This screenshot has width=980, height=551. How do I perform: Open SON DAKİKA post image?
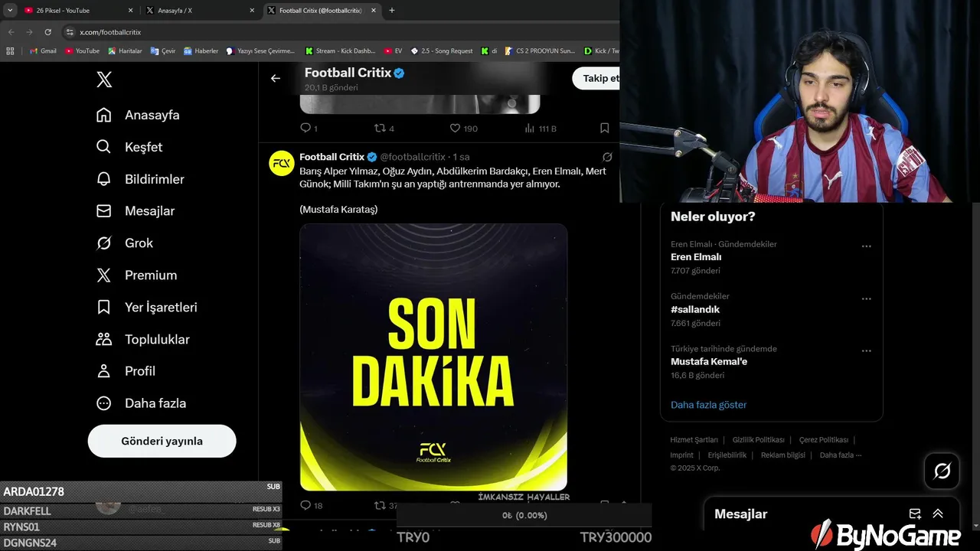click(433, 357)
